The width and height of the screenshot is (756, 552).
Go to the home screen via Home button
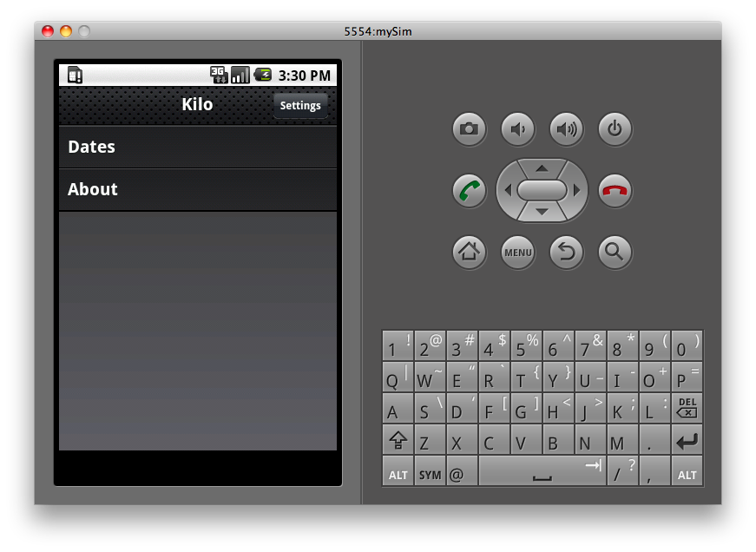(x=469, y=253)
